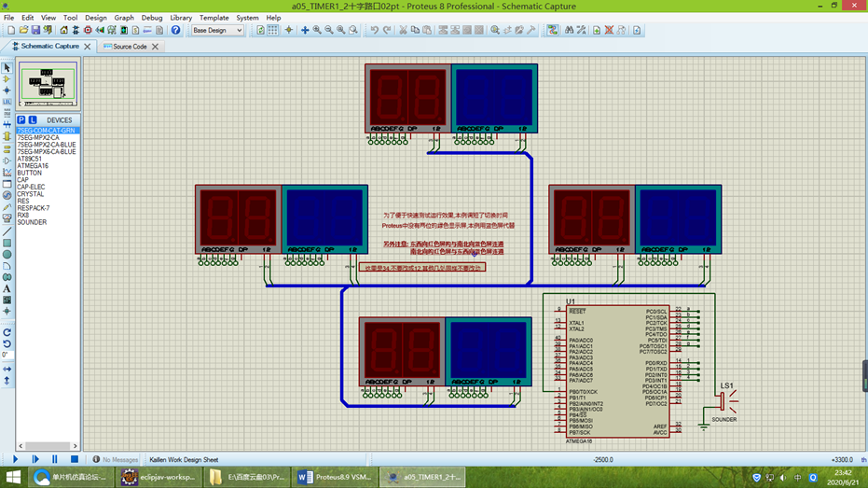Click the P pick devices button

tap(21, 119)
